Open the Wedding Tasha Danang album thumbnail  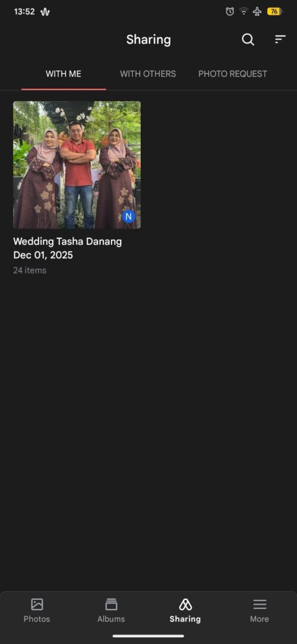tap(77, 165)
